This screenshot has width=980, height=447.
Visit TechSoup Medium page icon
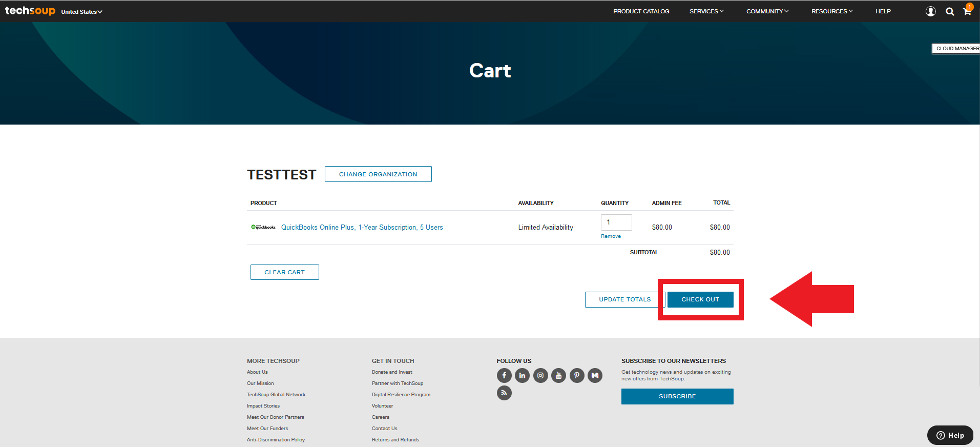pos(595,376)
